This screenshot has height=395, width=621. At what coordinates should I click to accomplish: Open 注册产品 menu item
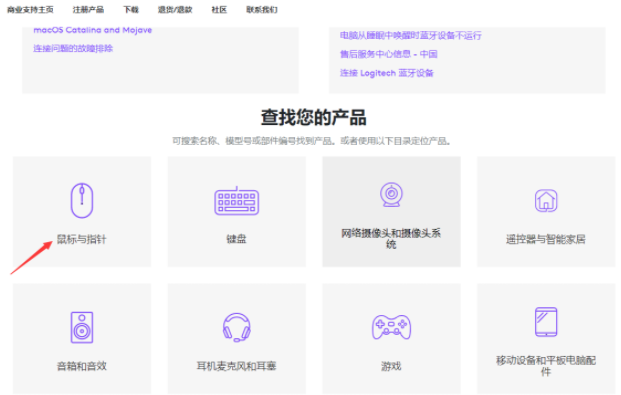(88, 10)
